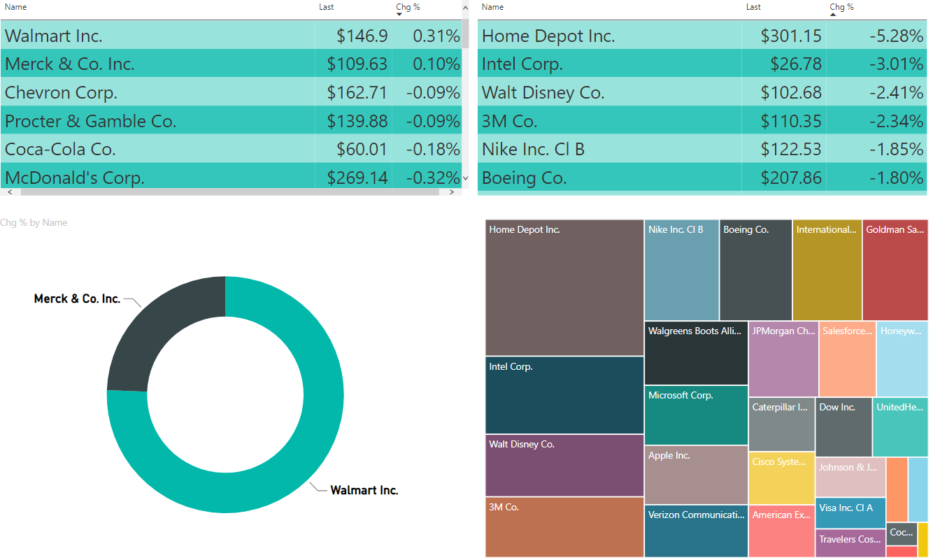Click the Name header in right table
This screenshot has width=933, height=560.
(493, 7)
